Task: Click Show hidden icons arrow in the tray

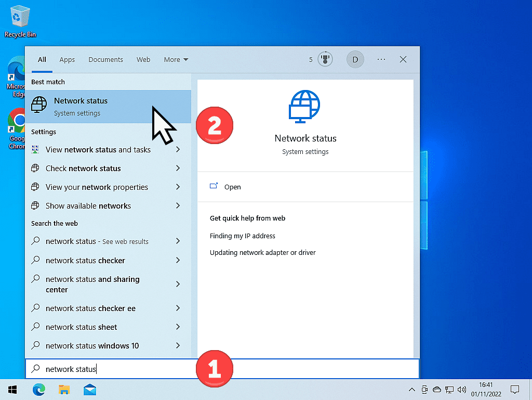Action: tap(412, 389)
